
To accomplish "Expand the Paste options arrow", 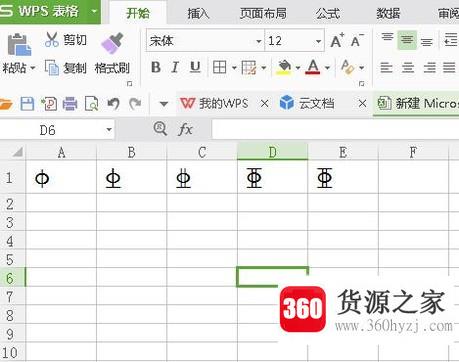I will pos(33,68).
